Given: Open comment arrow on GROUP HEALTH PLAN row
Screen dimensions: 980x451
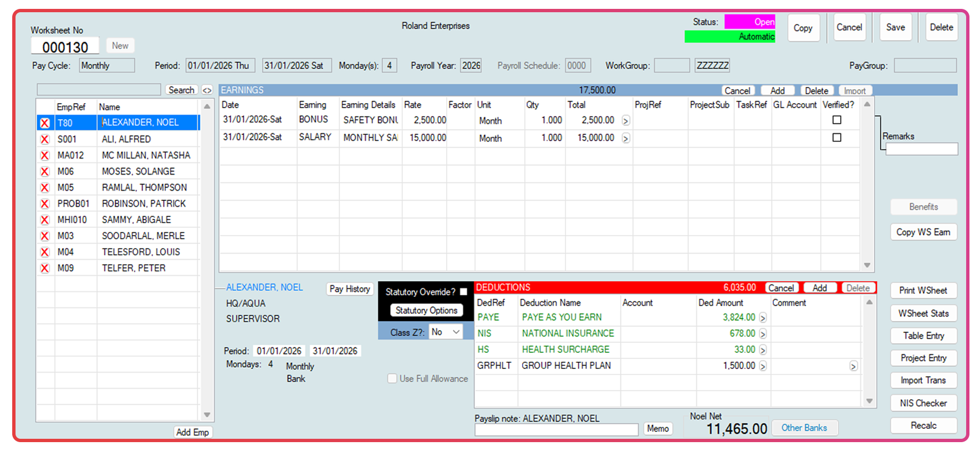Looking at the screenshot, I should click(854, 366).
